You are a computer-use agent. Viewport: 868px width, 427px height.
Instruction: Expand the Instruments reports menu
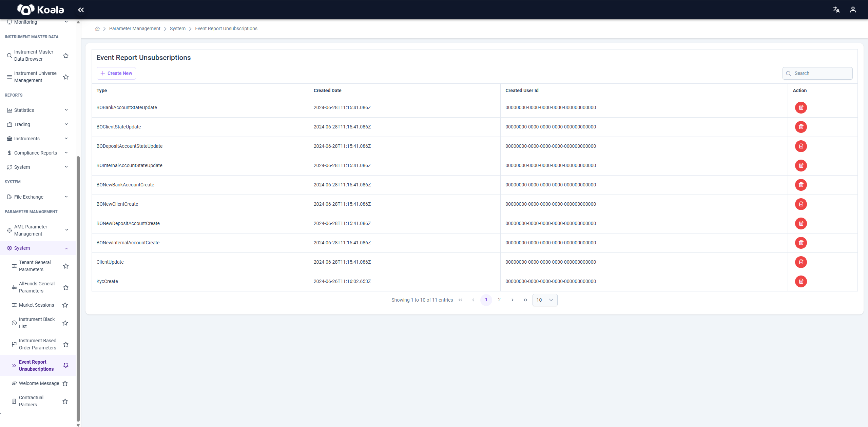pyautogui.click(x=38, y=139)
